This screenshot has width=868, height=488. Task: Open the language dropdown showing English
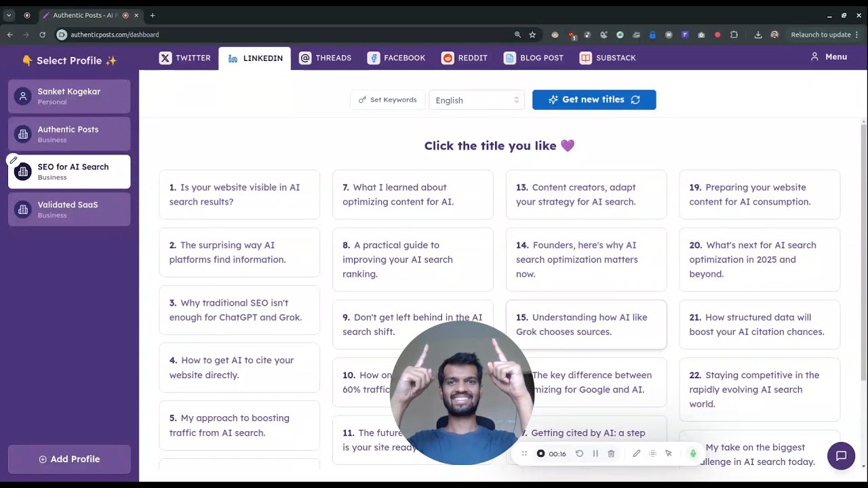coord(477,100)
